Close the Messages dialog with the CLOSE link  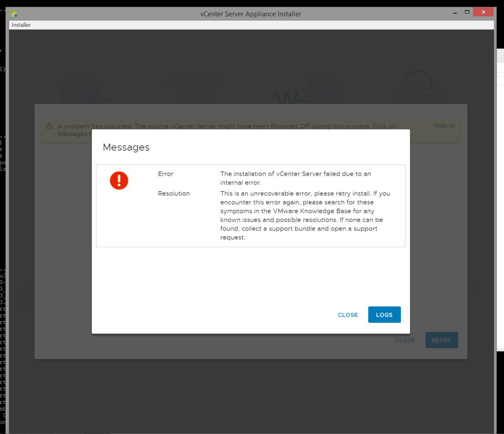(x=348, y=315)
